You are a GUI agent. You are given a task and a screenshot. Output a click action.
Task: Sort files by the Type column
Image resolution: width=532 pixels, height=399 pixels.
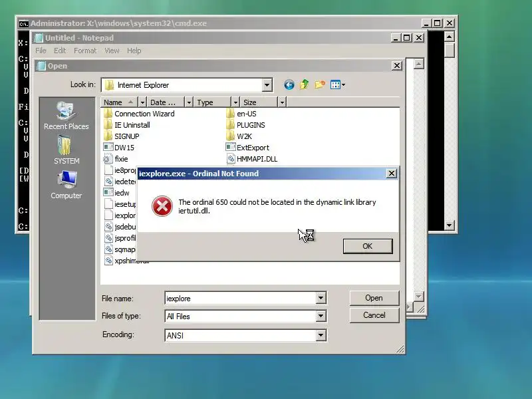[212, 102]
